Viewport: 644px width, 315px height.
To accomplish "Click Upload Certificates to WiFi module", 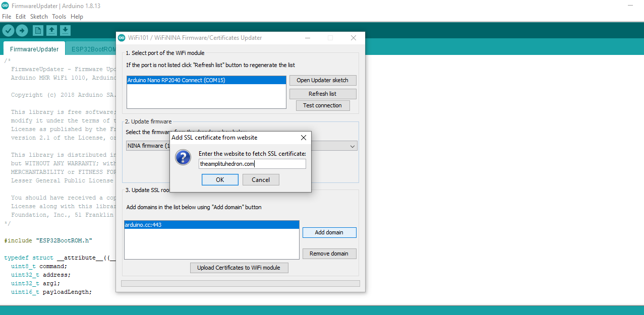I will [239, 268].
